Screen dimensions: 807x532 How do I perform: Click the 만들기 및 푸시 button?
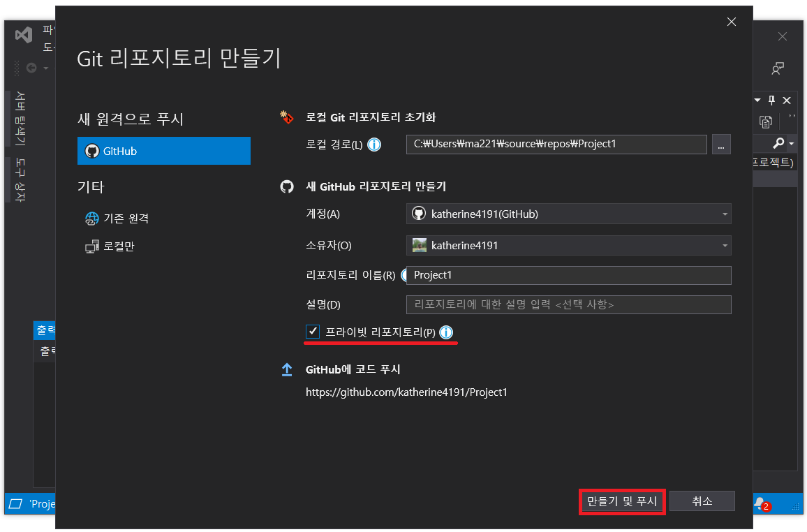[622, 501]
